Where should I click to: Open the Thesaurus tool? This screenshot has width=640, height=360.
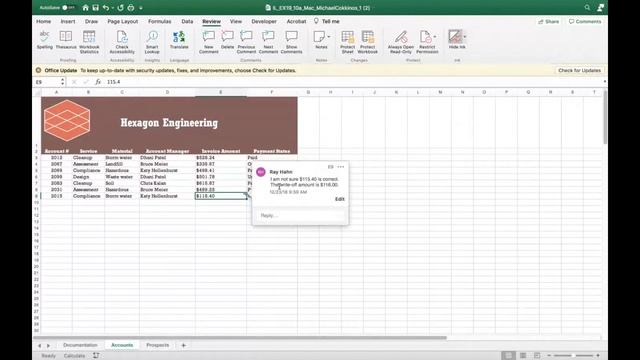point(66,40)
